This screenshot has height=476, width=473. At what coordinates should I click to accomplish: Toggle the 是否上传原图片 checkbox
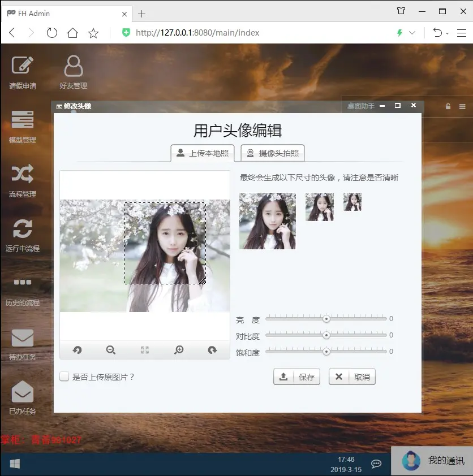tap(64, 377)
